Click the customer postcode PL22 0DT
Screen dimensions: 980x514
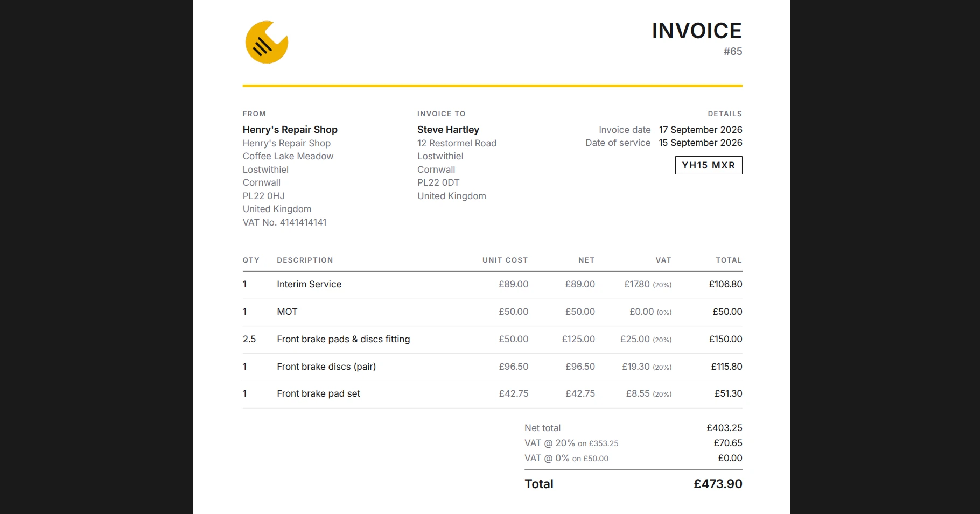438,182
